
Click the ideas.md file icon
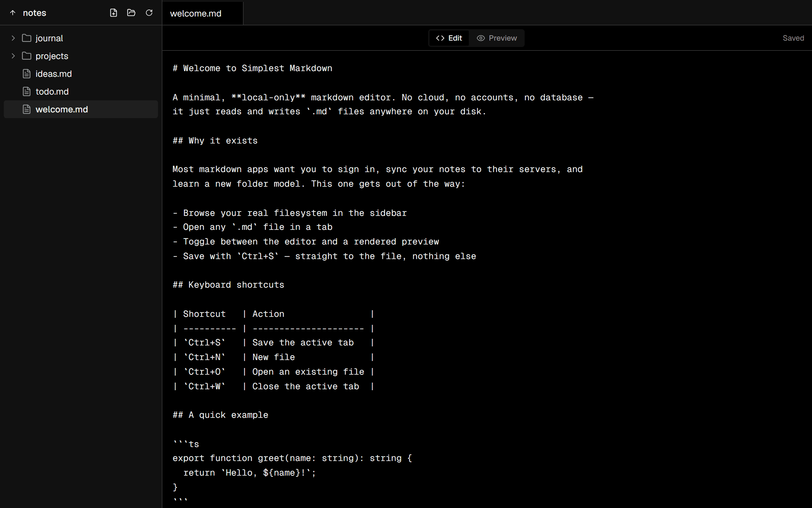[27, 74]
